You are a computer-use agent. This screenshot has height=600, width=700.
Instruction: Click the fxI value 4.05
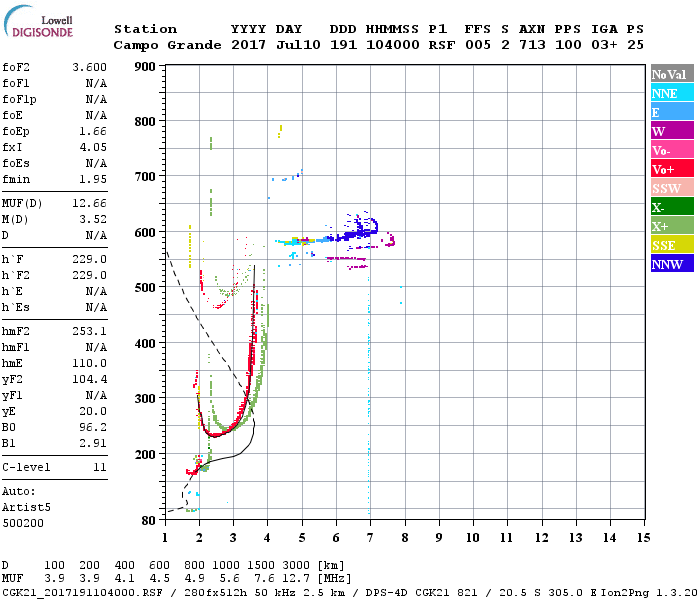[93, 147]
